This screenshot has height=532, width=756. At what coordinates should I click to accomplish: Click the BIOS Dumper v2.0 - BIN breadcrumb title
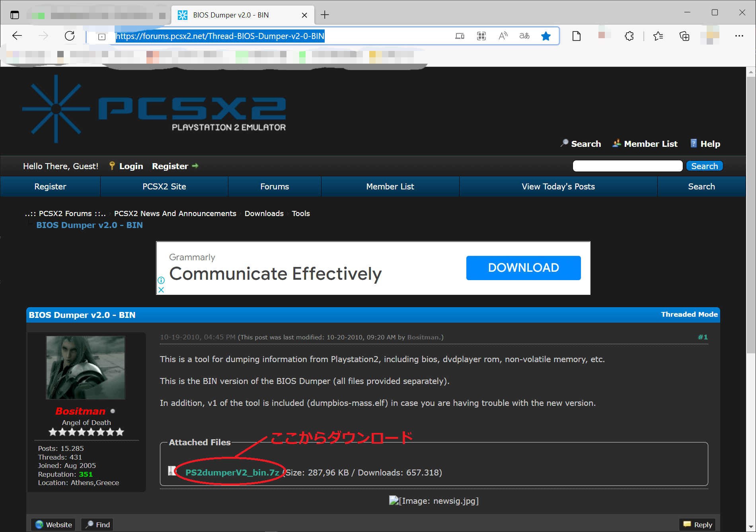[90, 225]
